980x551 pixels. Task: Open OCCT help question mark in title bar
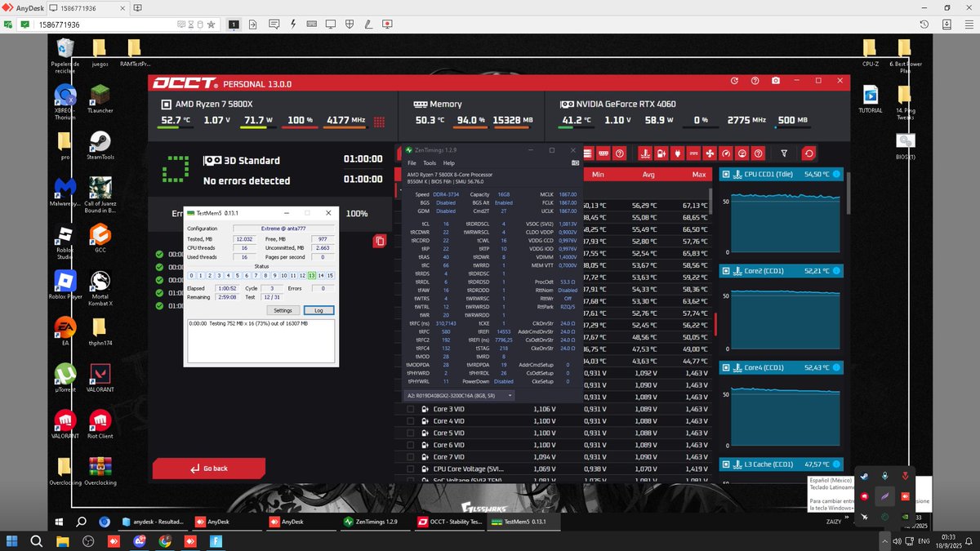(755, 81)
